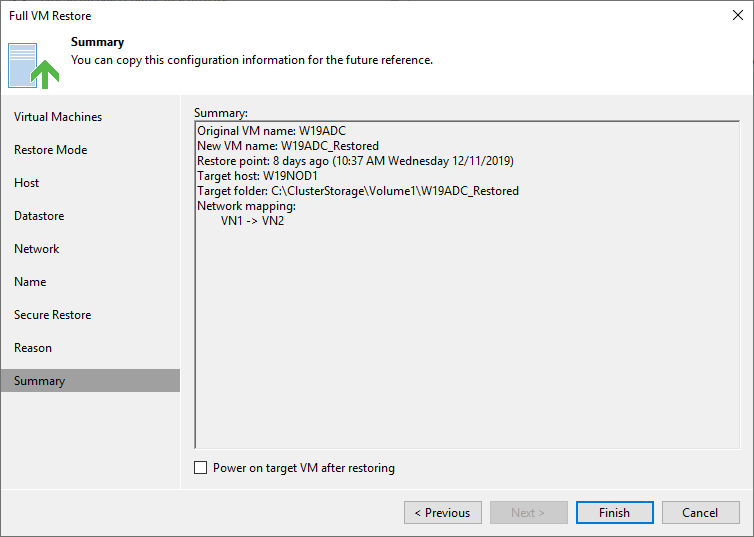The width and height of the screenshot is (754, 537).
Task: Click the VN1 -> VN2 network mapping line
Action: pyautogui.click(x=252, y=221)
